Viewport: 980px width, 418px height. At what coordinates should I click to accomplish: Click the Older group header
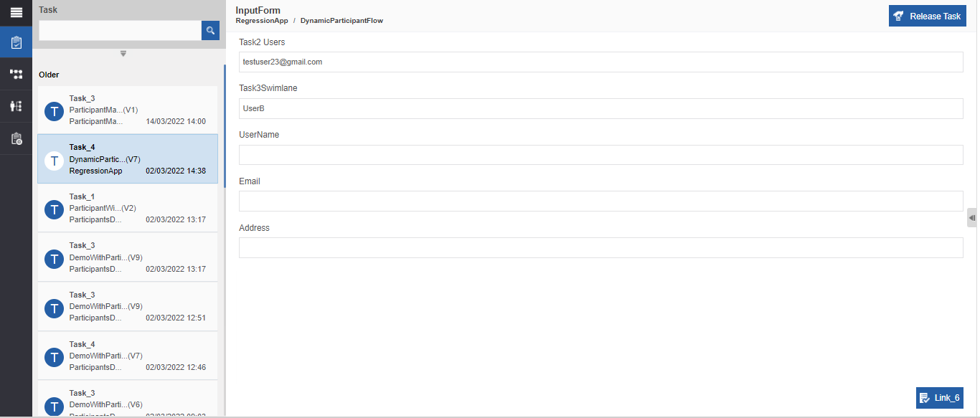(x=49, y=75)
